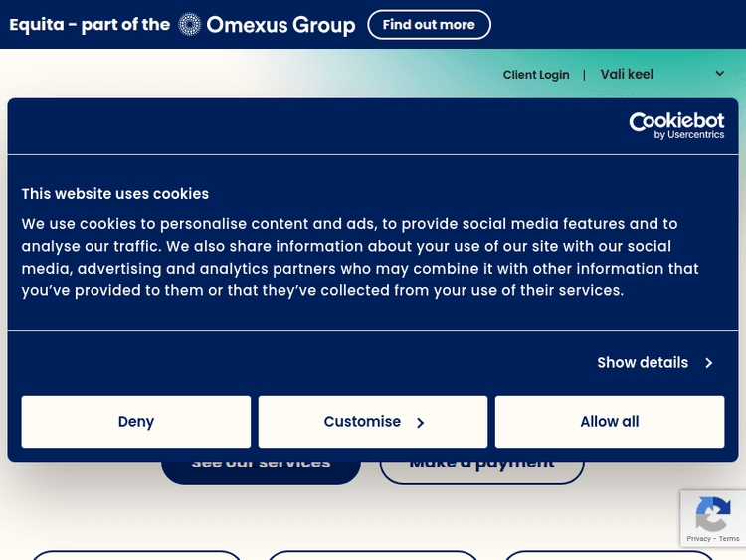Click the Omexus Group sunburst logo icon
The image size is (746, 560).
coord(189,25)
